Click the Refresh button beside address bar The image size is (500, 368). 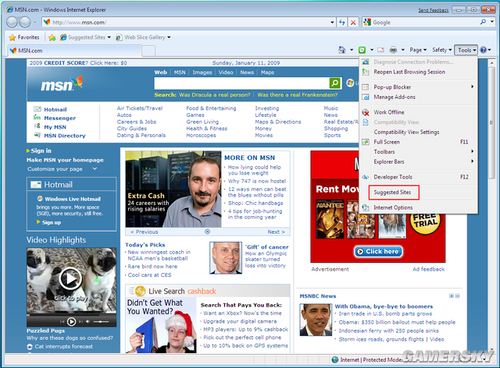[x=342, y=22]
